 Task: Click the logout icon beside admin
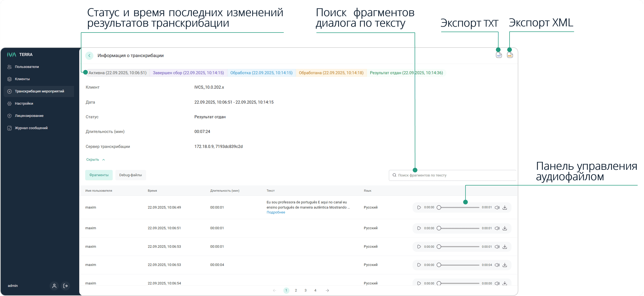point(65,286)
